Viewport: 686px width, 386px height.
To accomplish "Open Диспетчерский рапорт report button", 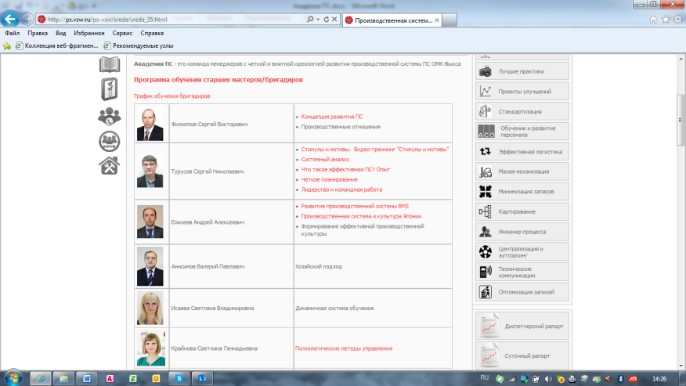I will coord(522,326).
